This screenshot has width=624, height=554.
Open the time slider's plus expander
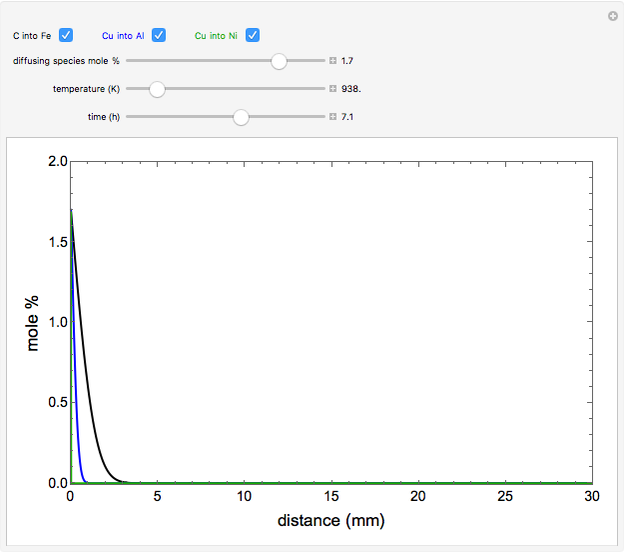pos(333,117)
